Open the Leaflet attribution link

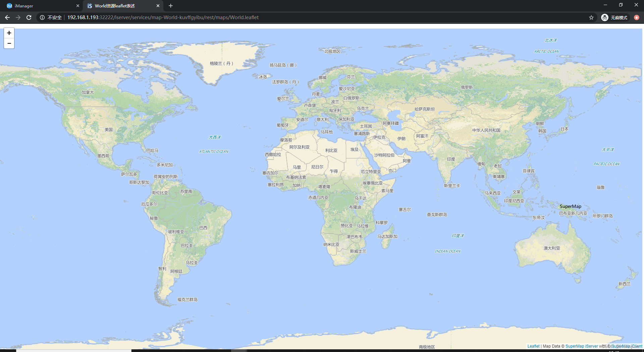[x=533, y=346]
